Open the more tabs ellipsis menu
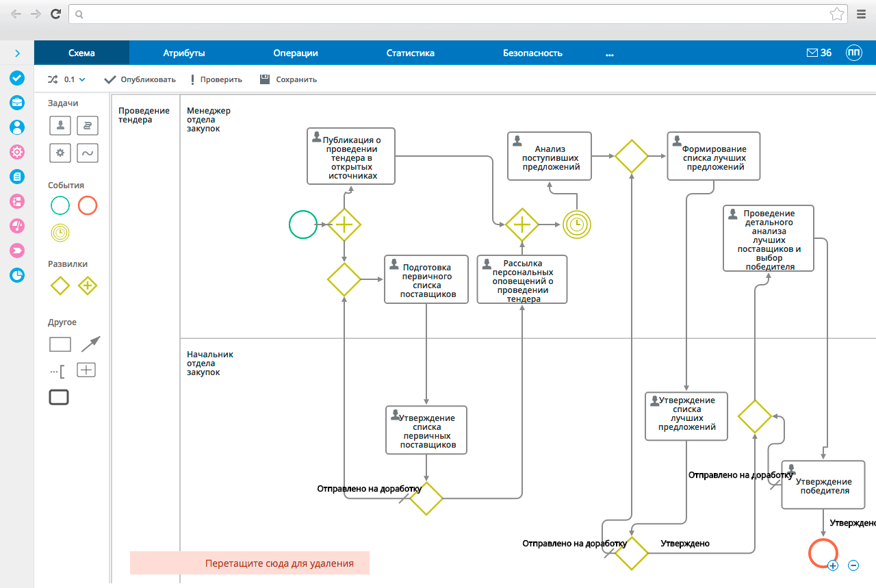 610,53
